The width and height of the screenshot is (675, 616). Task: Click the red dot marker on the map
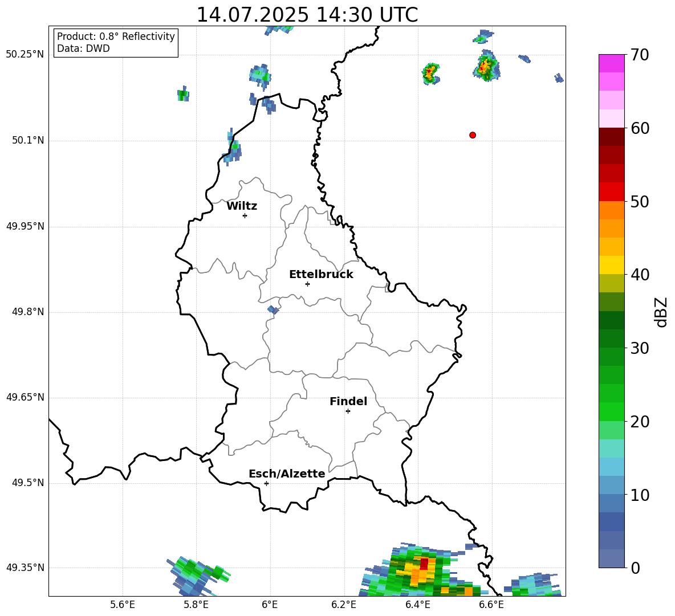pyautogui.click(x=473, y=135)
